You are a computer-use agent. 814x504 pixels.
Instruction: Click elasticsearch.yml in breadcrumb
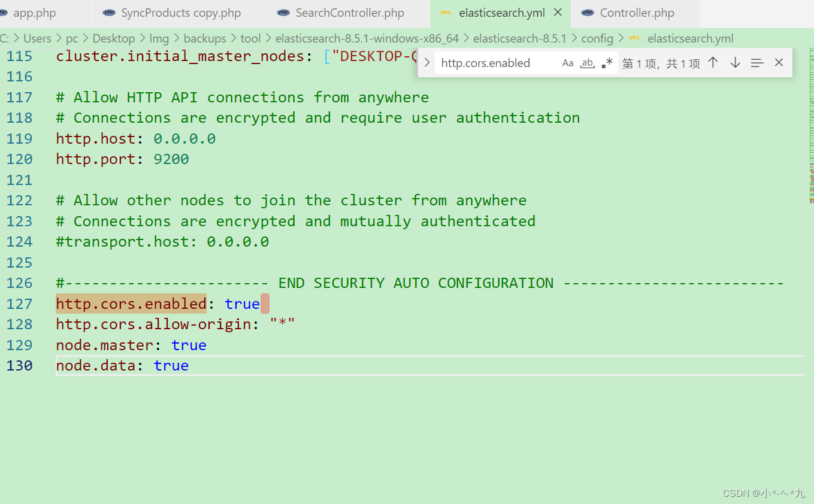click(691, 38)
